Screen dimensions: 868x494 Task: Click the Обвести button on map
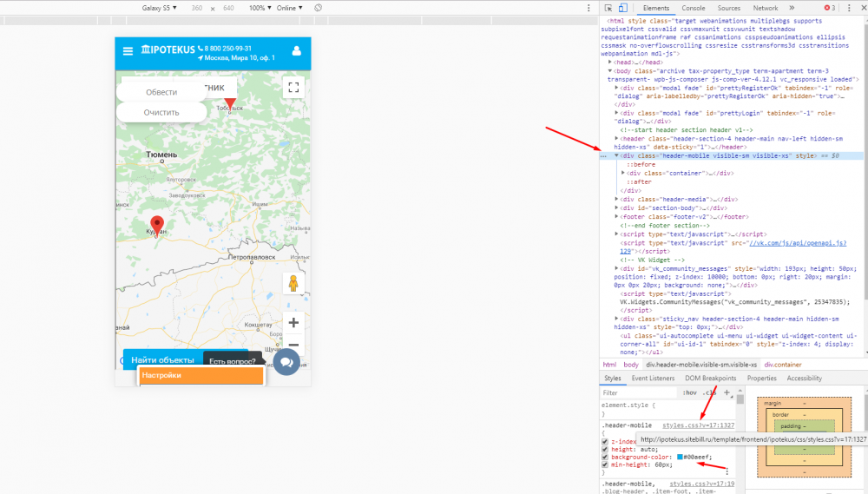[x=161, y=92]
